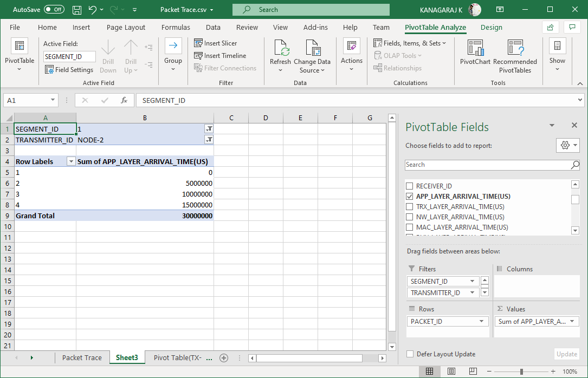The width and height of the screenshot is (588, 378).
Task: Open PivotTable Fields tools gear menu
Action: tap(568, 145)
